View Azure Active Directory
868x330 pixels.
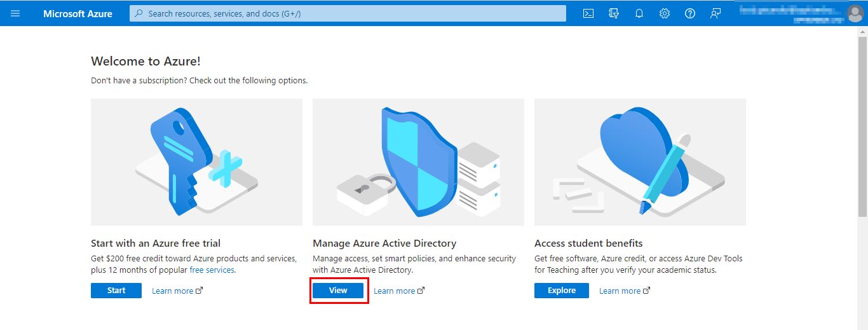[338, 291]
